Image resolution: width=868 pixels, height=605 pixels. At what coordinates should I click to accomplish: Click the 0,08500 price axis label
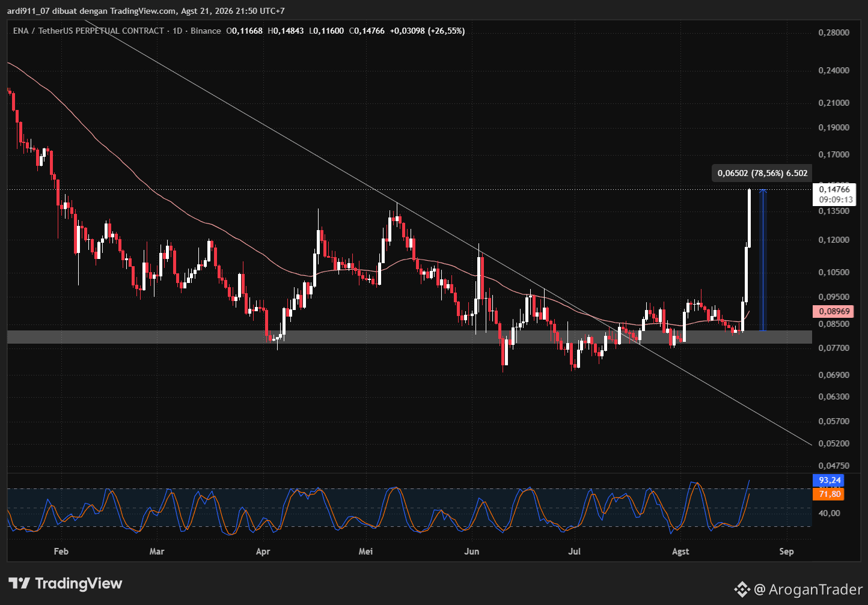point(834,324)
